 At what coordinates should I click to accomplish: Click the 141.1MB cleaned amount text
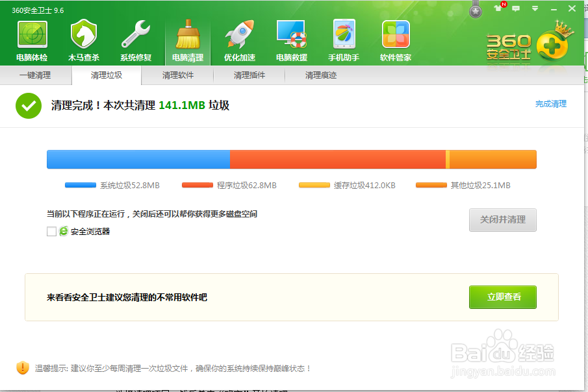coord(182,105)
